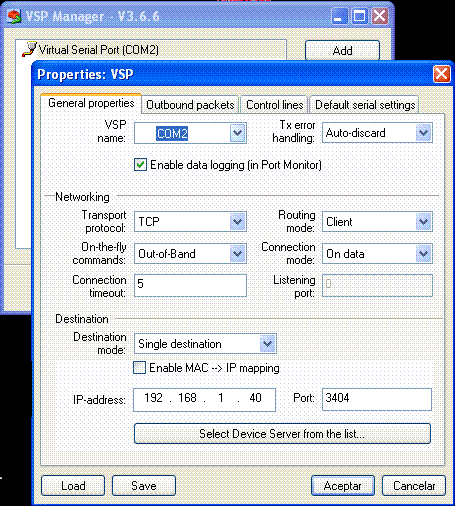
Task: Open the Connection mode dropdown
Action: coord(424,253)
